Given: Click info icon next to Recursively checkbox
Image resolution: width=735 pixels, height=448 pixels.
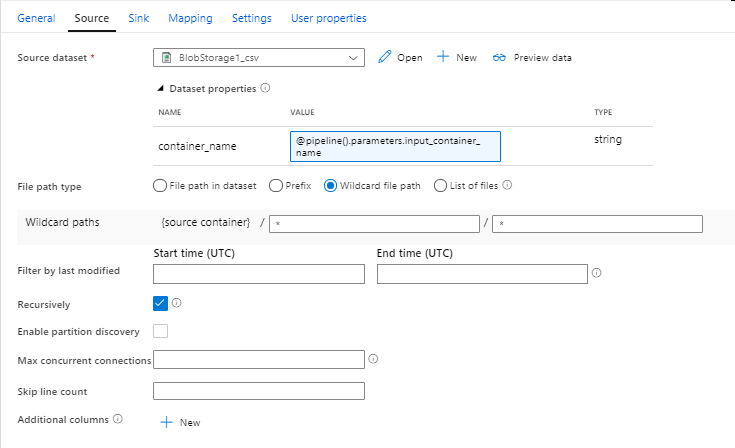Looking at the screenshot, I should [176, 302].
